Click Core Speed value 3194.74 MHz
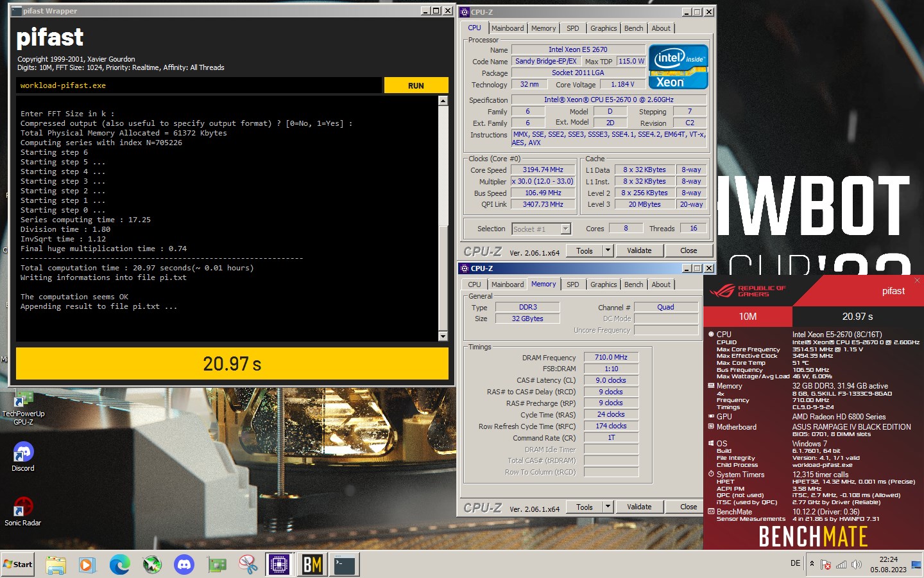Image resolution: width=924 pixels, height=578 pixels. [543, 170]
